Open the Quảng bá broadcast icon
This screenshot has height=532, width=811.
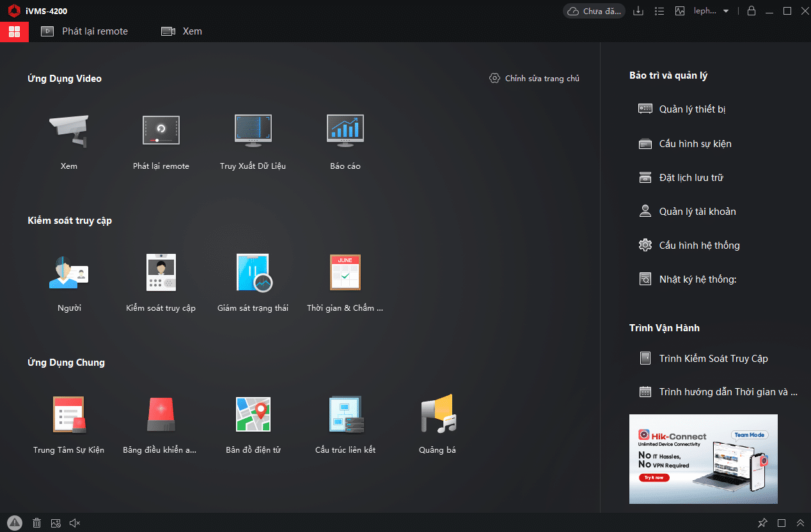437,414
